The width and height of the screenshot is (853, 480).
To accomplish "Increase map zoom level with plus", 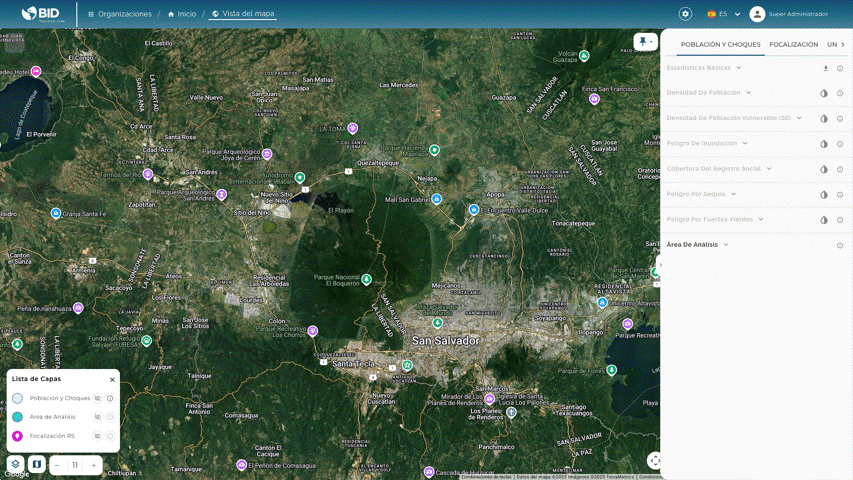I will point(94,465).
